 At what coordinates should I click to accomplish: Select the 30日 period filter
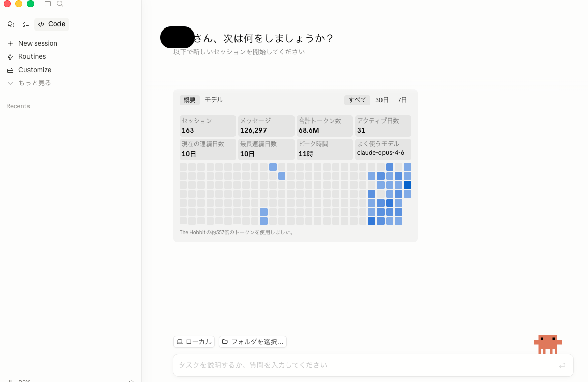(382, 100)
